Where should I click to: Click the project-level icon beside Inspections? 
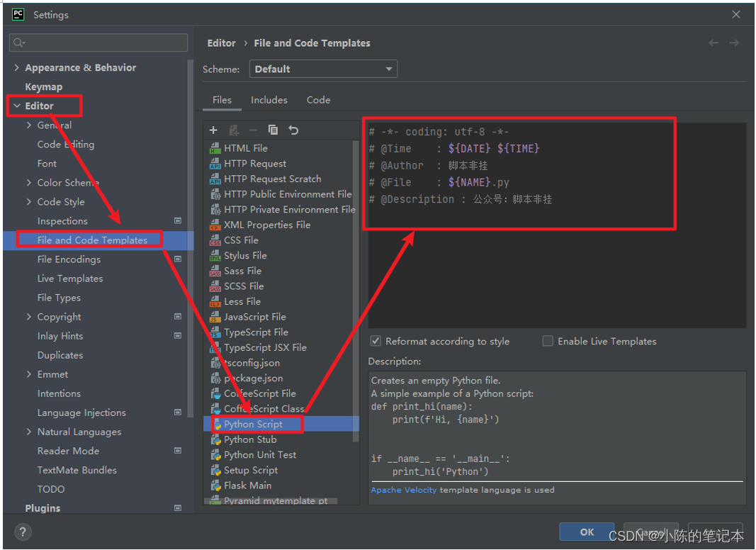[x=178, y=221]
